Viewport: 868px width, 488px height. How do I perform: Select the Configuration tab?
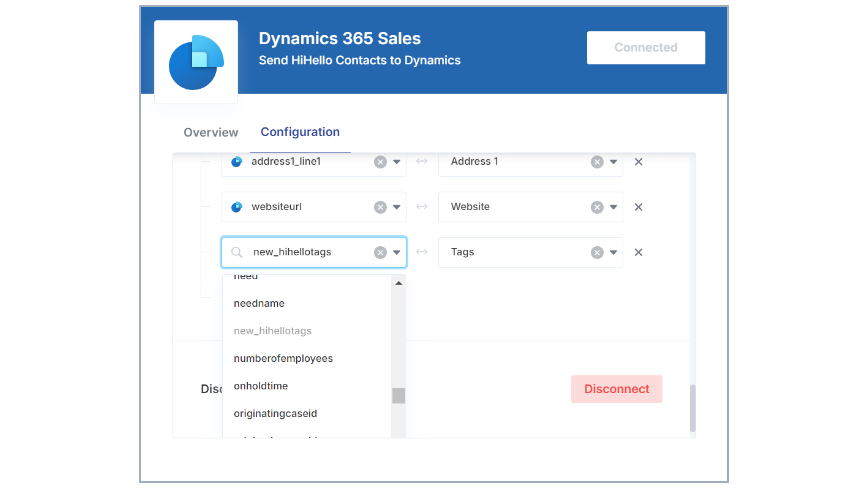(x=300, y=132)
